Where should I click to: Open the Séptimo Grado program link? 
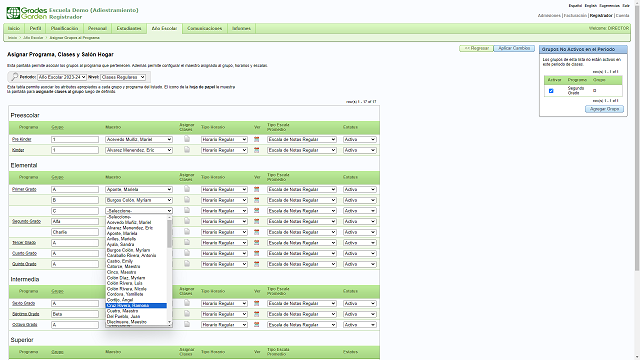coord(26,314)
